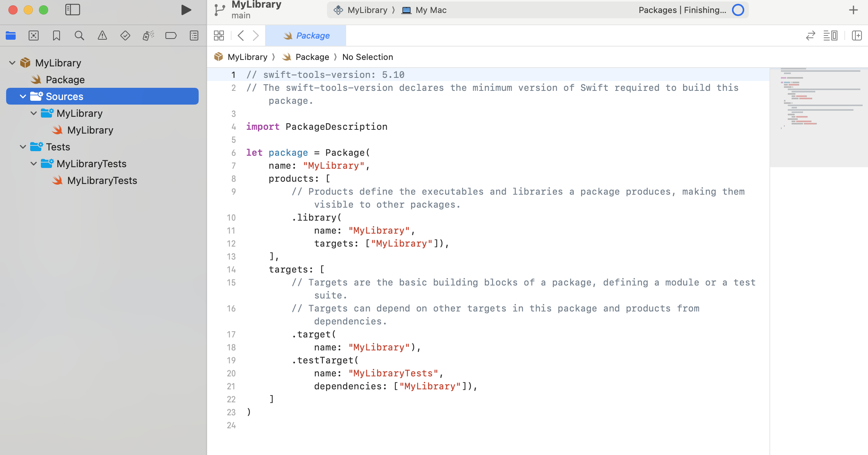Collapse the MyLibrary root package
Image resolution: width=868 pixels, height=455 pixels.
[12, 63]
